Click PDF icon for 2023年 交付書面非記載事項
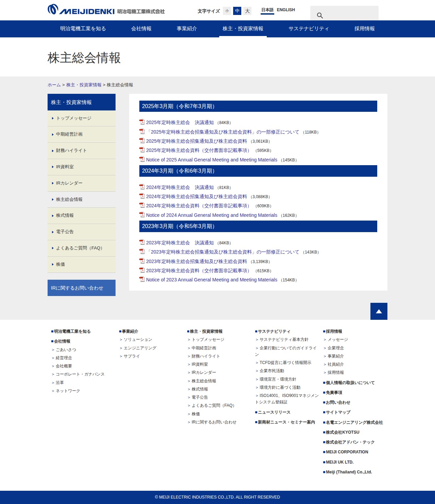The height and width of the screenshot is (504, 435). tap(142, 270)
